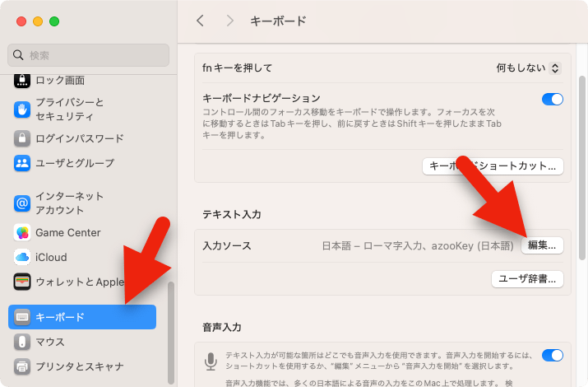Open Wallet & Apple Pay icon
The image size is (588, 387).
pyautogui.click(x=22, y=282)
